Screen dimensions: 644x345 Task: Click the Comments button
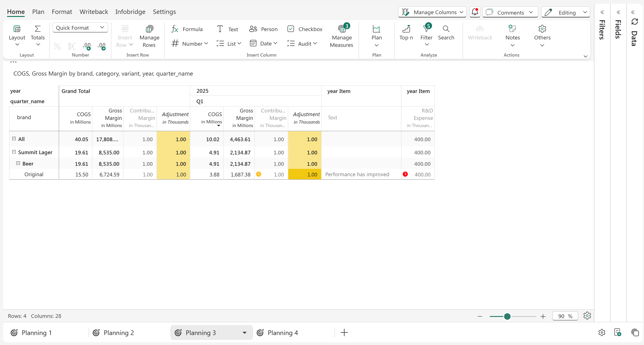coord(510,12)
